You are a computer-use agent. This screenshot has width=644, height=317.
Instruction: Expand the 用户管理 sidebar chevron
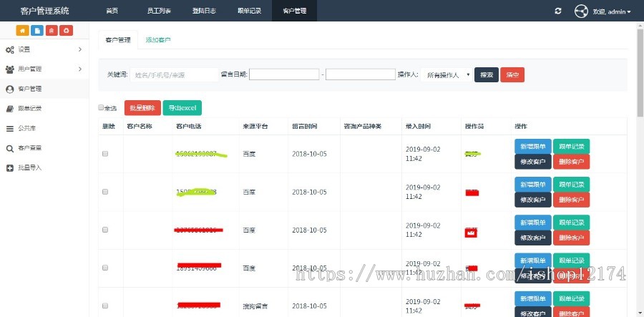pos(80,69)
